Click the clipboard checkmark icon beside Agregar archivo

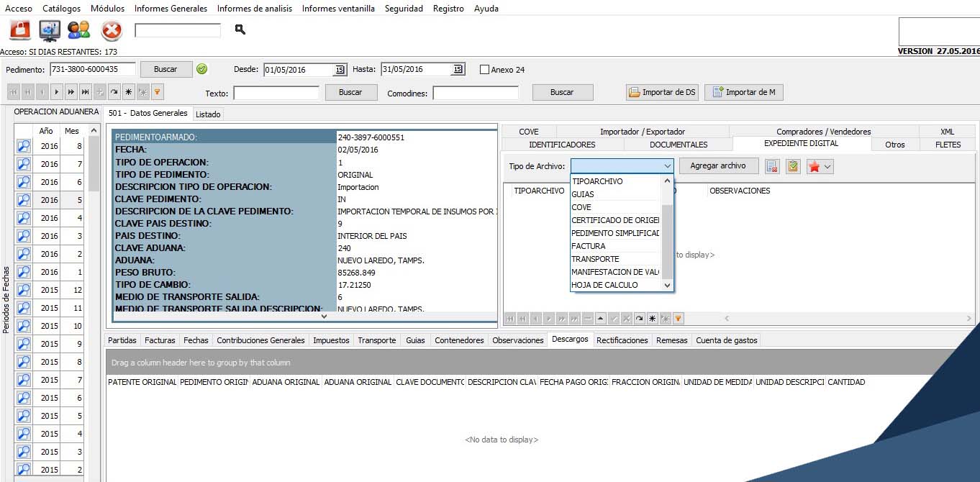coord(792,166)
